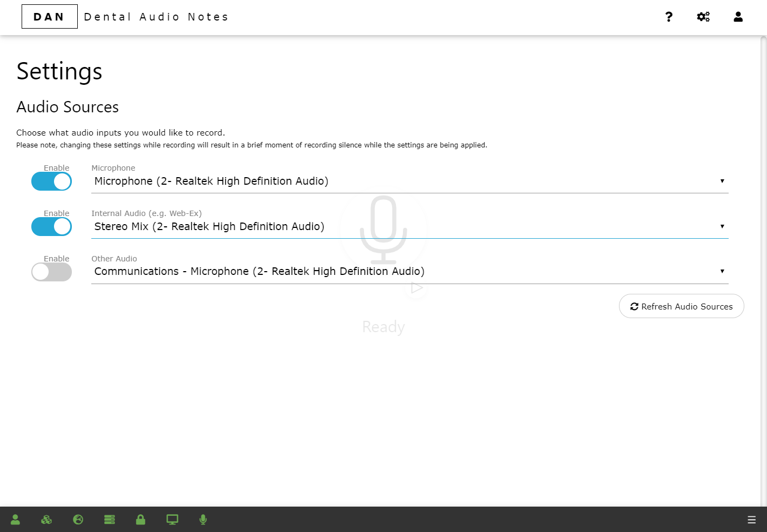Image resolution: width=767 pixels, height=532 pixels.
Task: Click the green cubes status icon
Action: click(46, 520)
